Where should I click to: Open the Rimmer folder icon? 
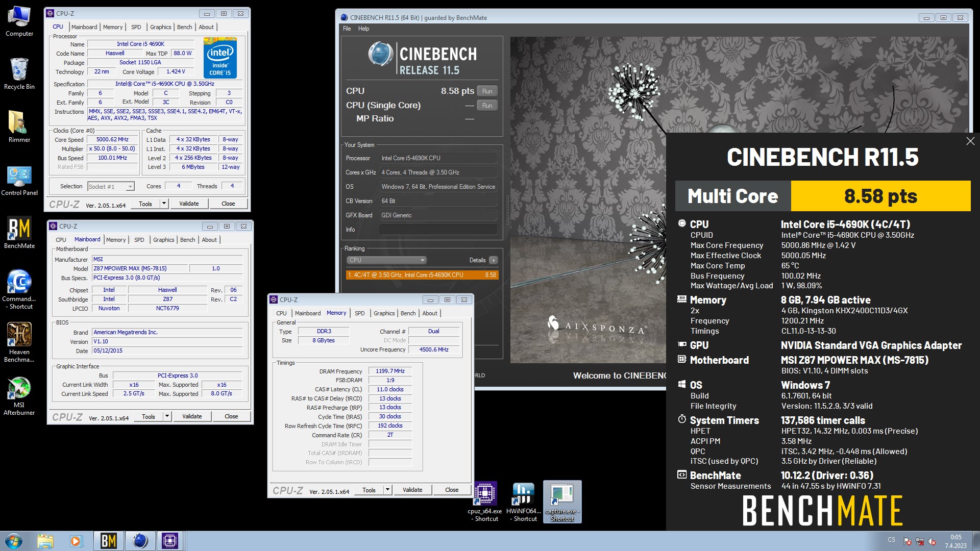[x=19, y=127]
